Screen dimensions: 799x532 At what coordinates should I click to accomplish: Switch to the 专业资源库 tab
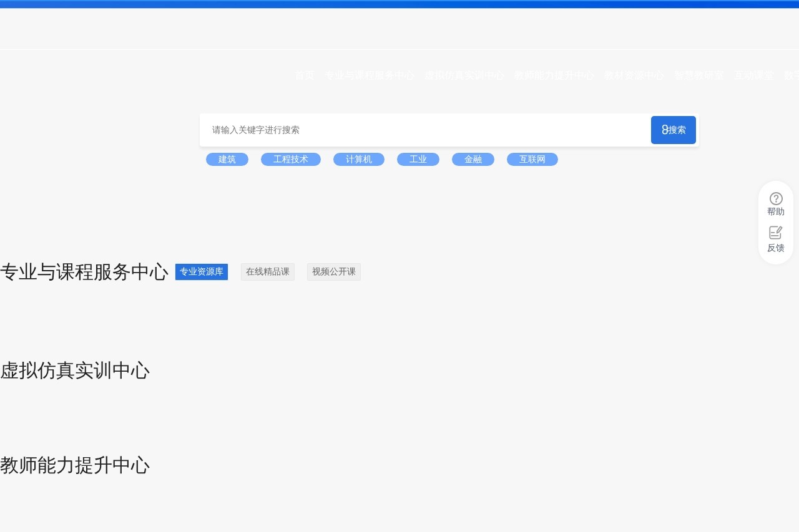point(202,272)
